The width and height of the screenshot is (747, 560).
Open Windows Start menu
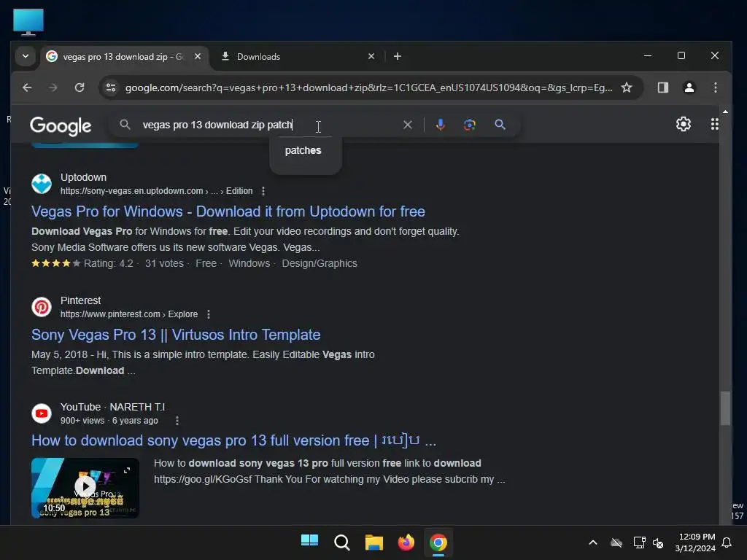(309, 542)
